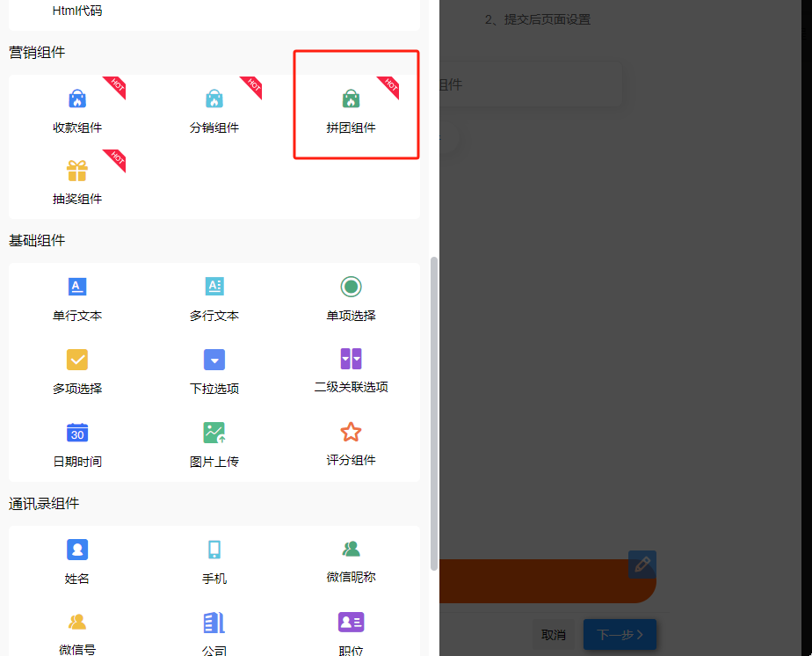Click the 通讯录组件 section heading

click(x=44, y=504)
